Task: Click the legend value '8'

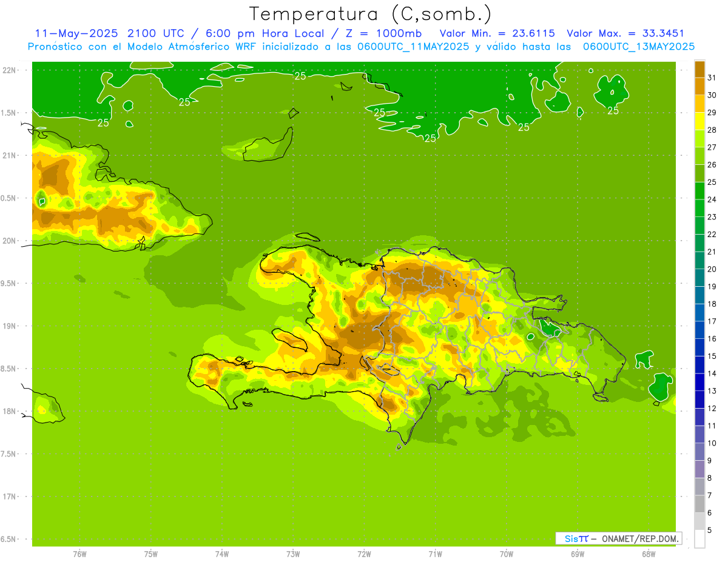Action: [x=710, y=478]
